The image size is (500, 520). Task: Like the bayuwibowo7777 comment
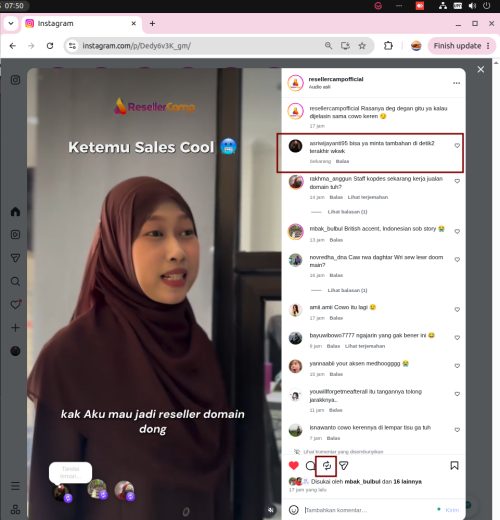tap(457, 338)
